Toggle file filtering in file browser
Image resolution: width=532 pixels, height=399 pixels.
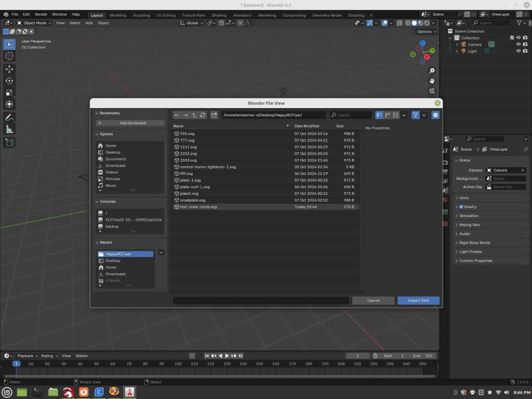click(415, 115)
